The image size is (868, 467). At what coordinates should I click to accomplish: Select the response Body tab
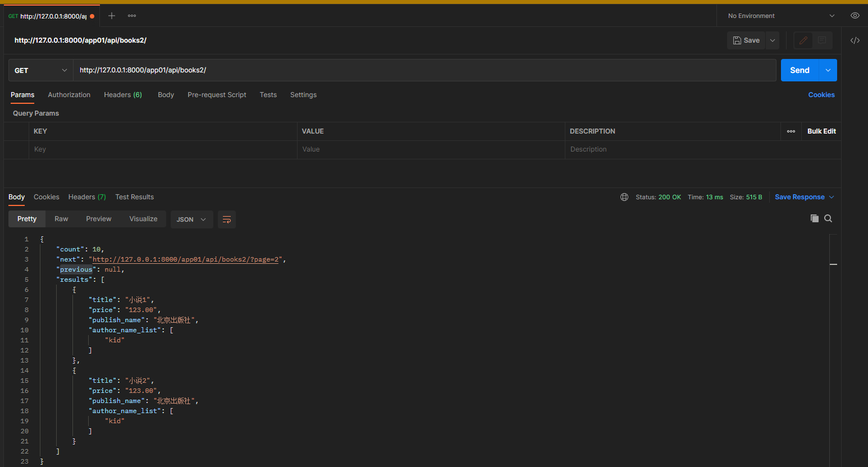[x=16, y=197]
